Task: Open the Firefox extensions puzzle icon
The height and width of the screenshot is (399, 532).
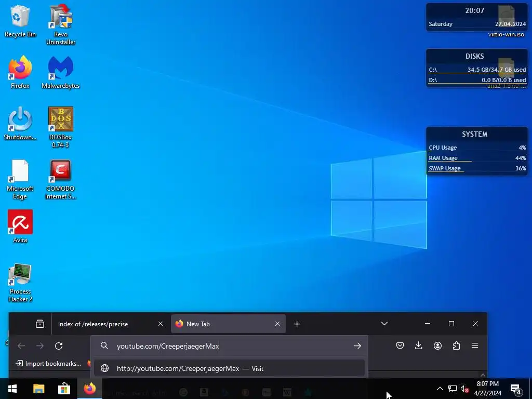Action: (456, 345)
